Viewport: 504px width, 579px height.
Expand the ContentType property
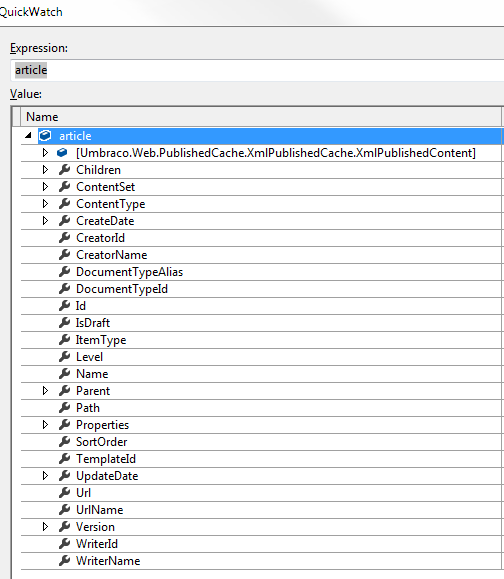[x=45, y=204]
